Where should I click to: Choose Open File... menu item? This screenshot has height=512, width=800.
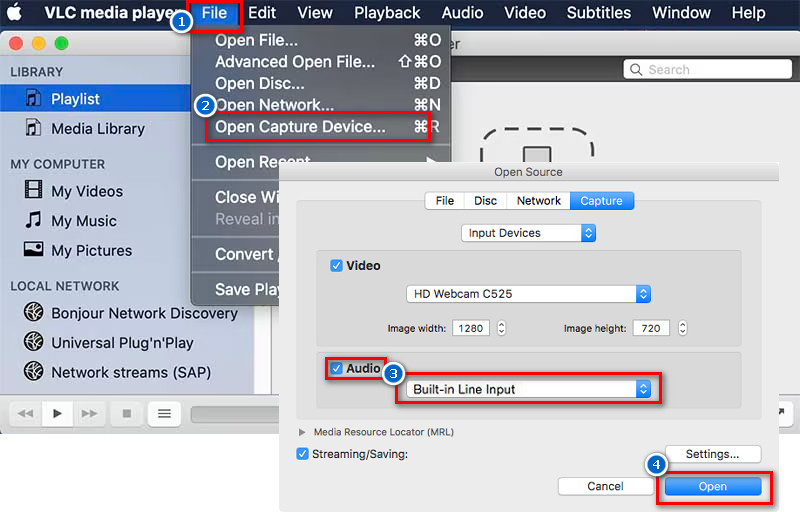[x=321, y=40]
